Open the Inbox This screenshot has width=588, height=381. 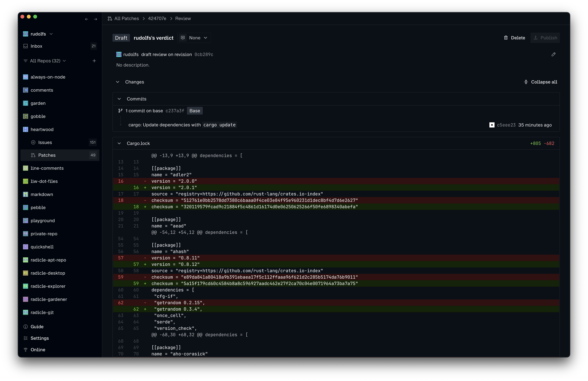coord(36,46)
